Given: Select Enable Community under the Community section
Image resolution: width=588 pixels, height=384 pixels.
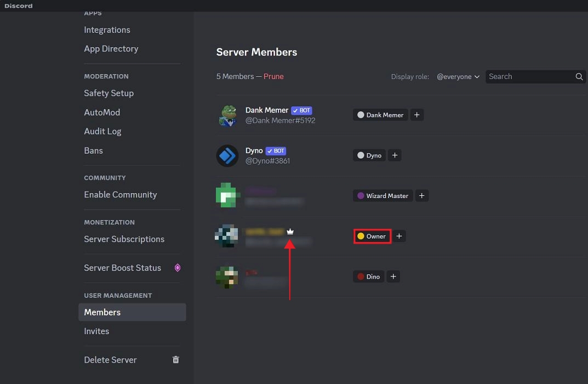Looking at the screenshot, I should (120, 194).
